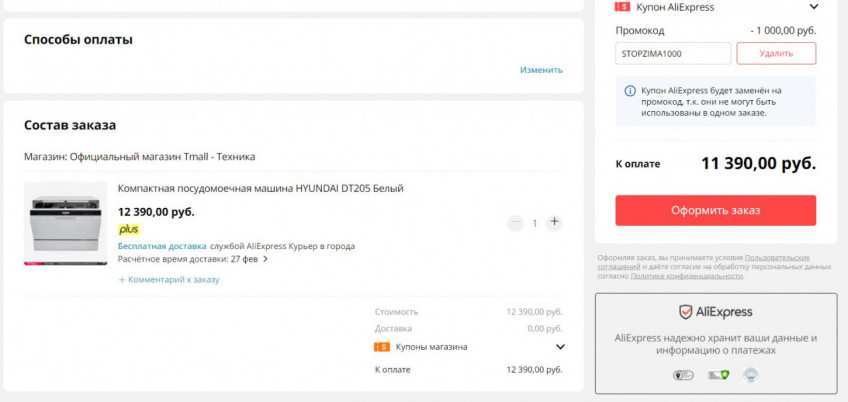Open product title HYUNDAI DT205 Белый

261,188
